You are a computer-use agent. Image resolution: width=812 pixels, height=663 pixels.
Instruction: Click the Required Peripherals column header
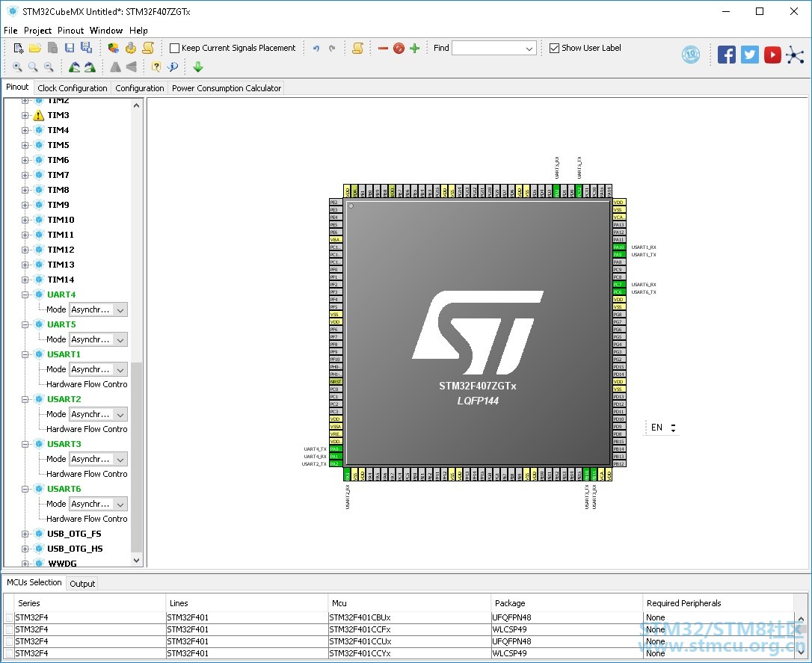718,603
